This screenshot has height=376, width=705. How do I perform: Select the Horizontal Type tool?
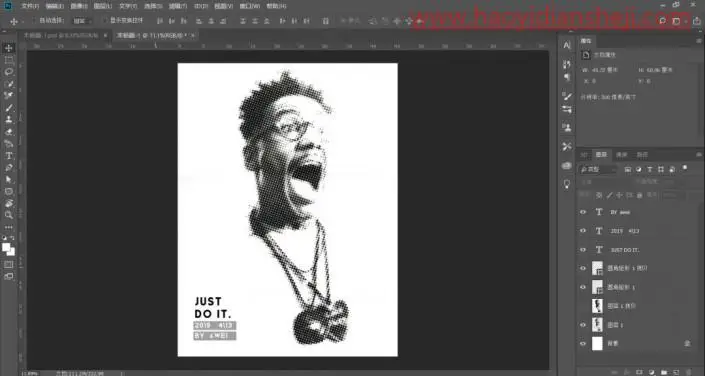(x=9, y=156)
